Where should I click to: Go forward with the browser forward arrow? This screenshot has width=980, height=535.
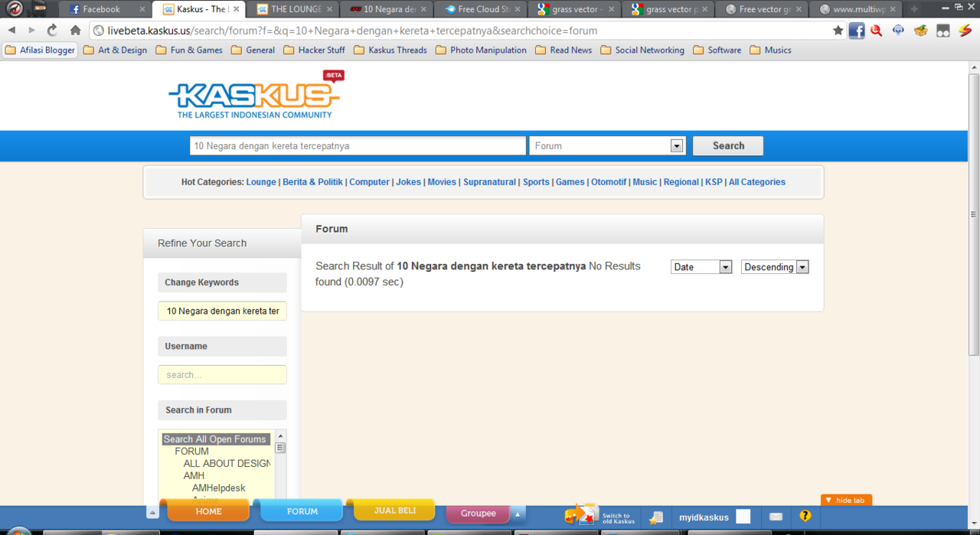point(31,31)
